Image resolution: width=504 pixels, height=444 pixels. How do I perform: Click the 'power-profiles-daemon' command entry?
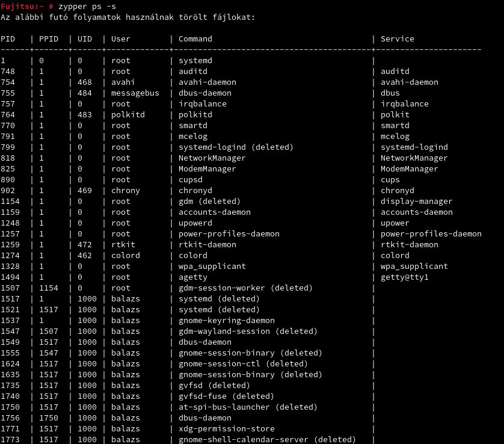pyautogui.click(x=229, y=234)
